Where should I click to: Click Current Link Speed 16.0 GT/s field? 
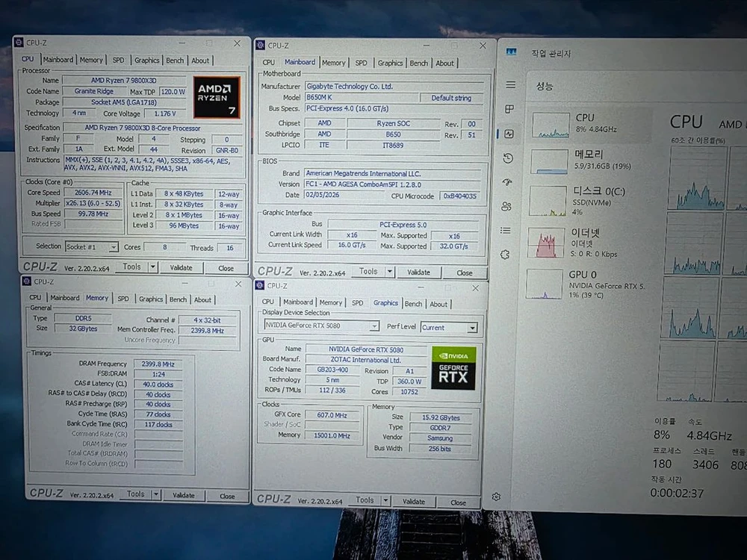pyautogui.click(x=352, y=245)
